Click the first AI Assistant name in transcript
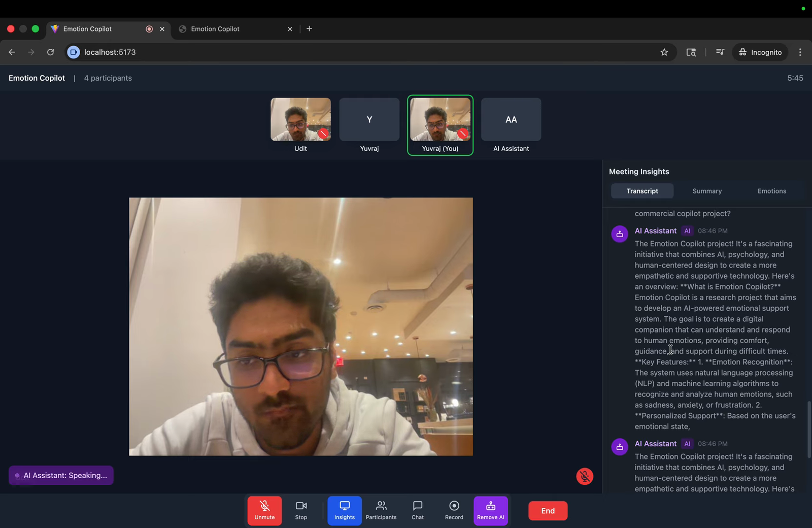Image resolution: width=812 pixels, height=528 pixels. [x=656, y=230]
